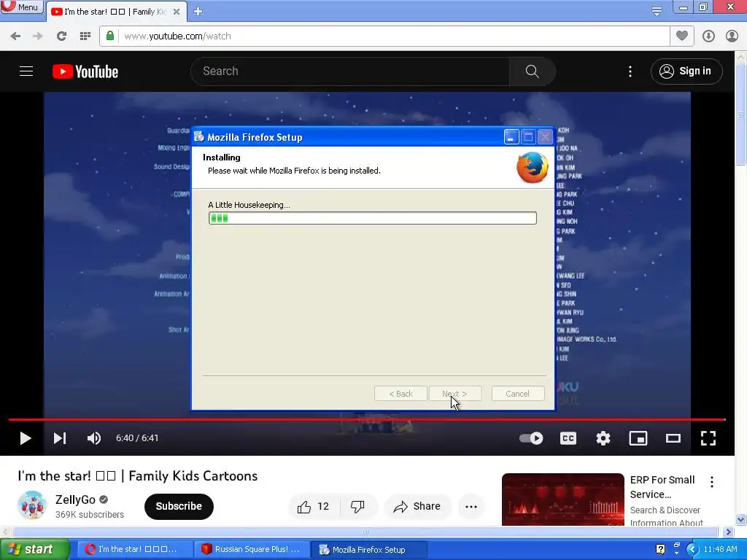Click the green lock security badge
Viewport: 747px width, 560px height.
tap(110, 36)
